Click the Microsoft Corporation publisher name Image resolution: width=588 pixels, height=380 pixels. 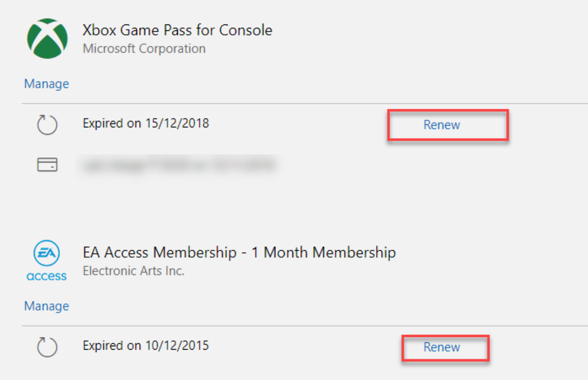[x=144, y=49]
